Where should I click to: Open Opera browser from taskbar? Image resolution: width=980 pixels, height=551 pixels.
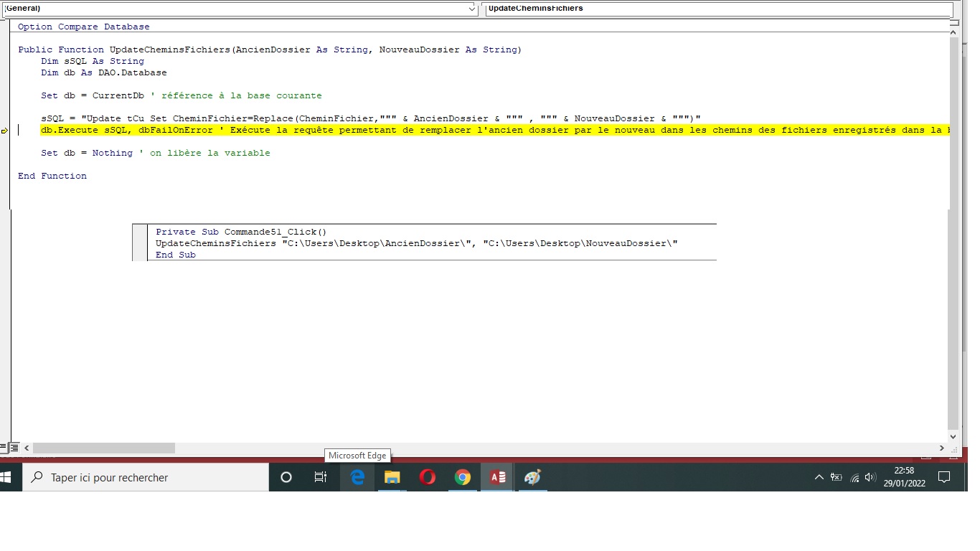(x=428, y=477)
